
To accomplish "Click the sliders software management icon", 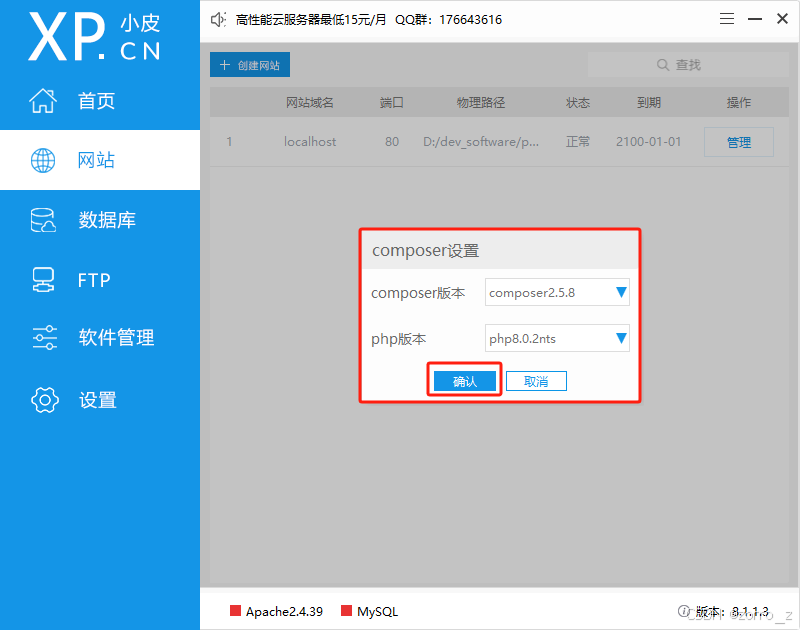I will [44, 337].
